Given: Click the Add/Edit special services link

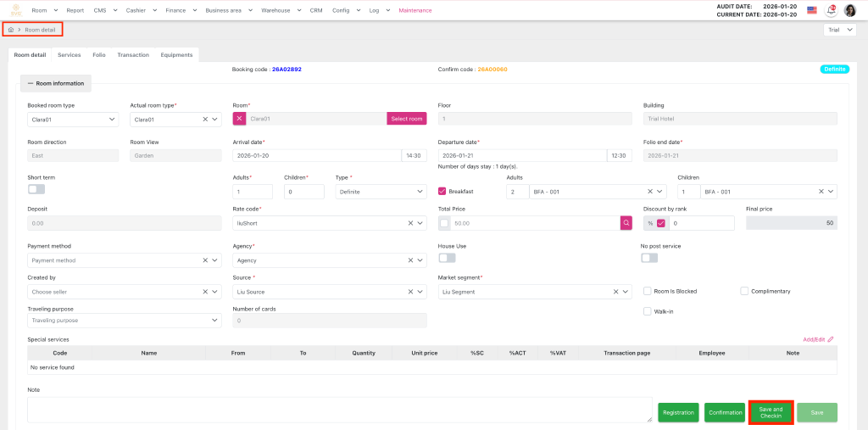Looking at the screenshot, I should tap(818, 339).
